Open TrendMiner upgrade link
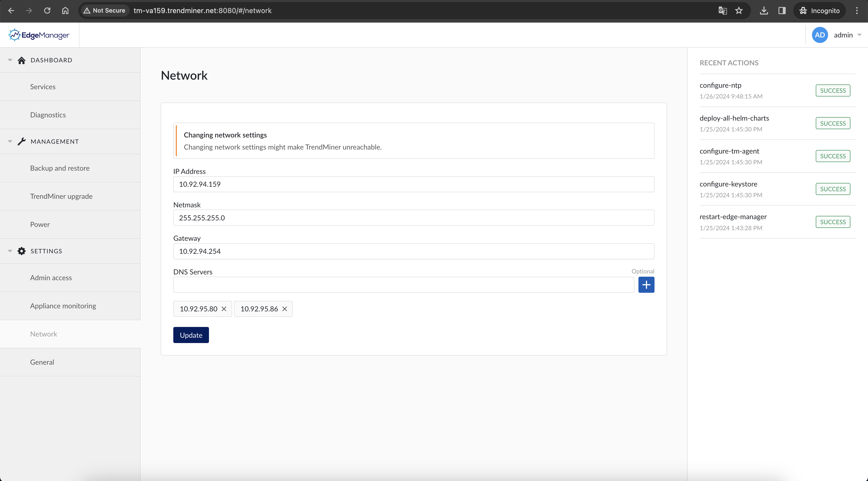 click(x=61, y=196)
